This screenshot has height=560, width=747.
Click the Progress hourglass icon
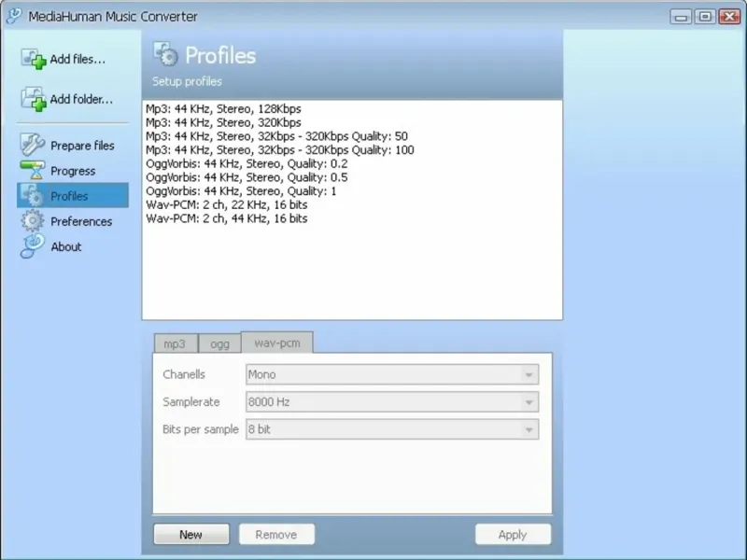[x=33, y=171]
